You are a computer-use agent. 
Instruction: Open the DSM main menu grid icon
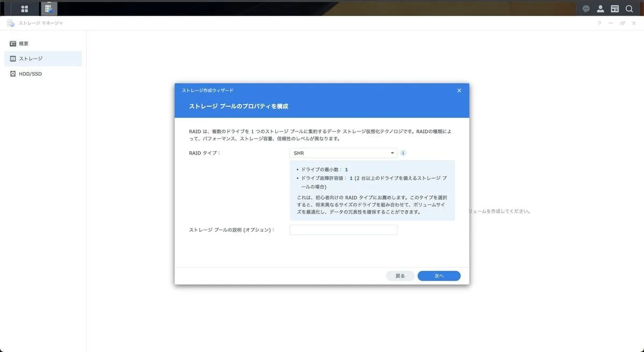coord(24,9)
